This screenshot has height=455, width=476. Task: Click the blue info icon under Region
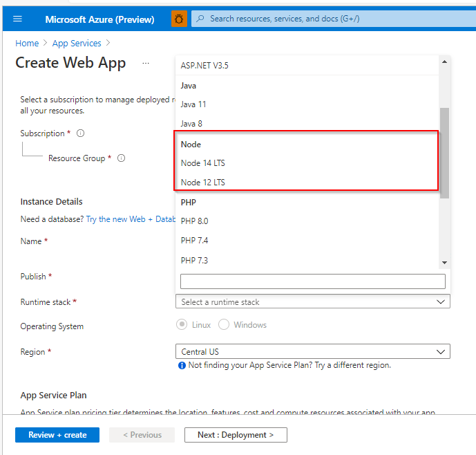click(182, 365)
